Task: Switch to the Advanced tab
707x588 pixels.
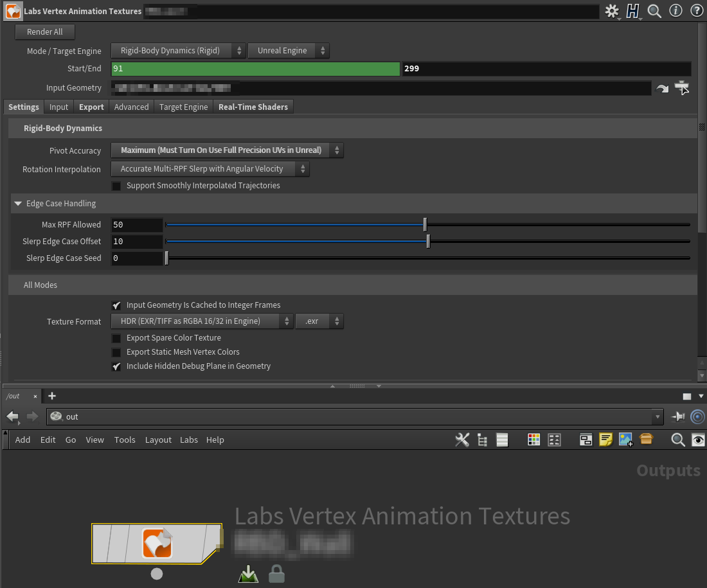Action: coord(131,107)
